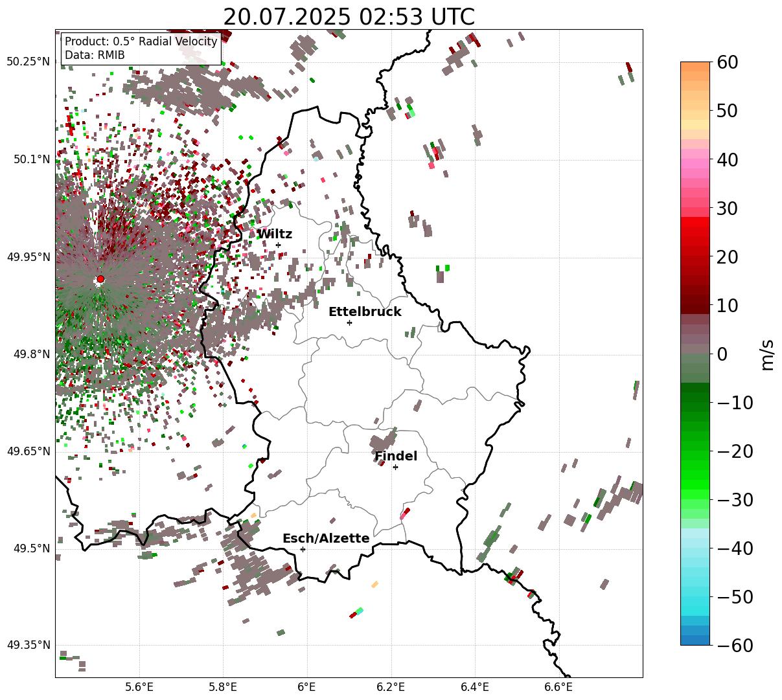Click the colorbar value −30
The image size is (782, 700).
coord(735,499)
